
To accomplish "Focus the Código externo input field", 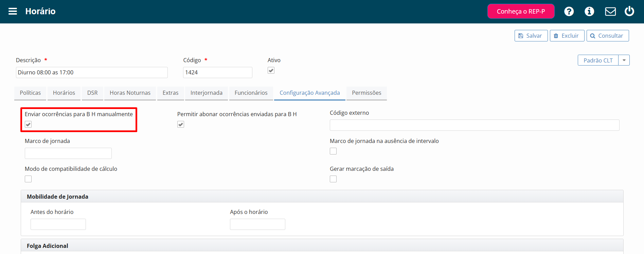I will coord(475,125).
